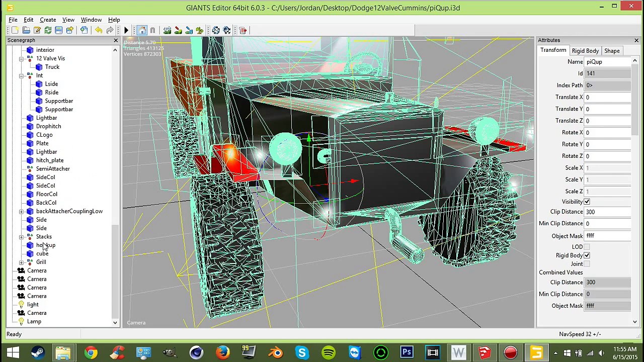Click the Object Mask field
This screenshot has height=362, width=644.
pos(607,236)
